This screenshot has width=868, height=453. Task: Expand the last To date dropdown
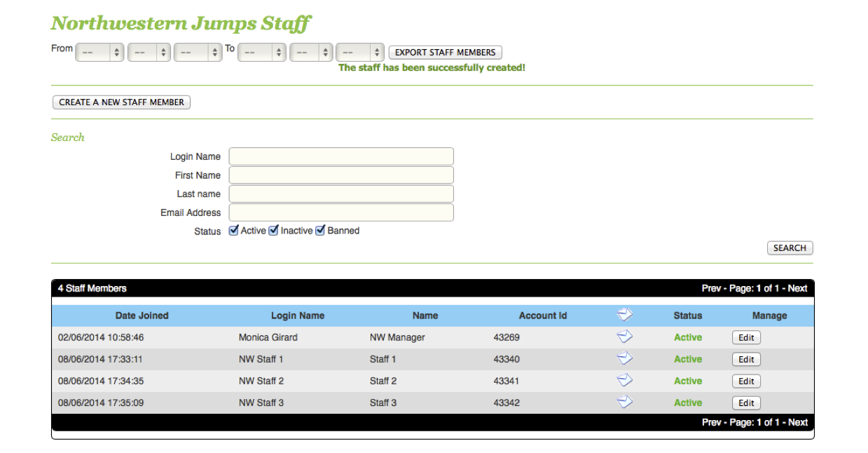360,53
